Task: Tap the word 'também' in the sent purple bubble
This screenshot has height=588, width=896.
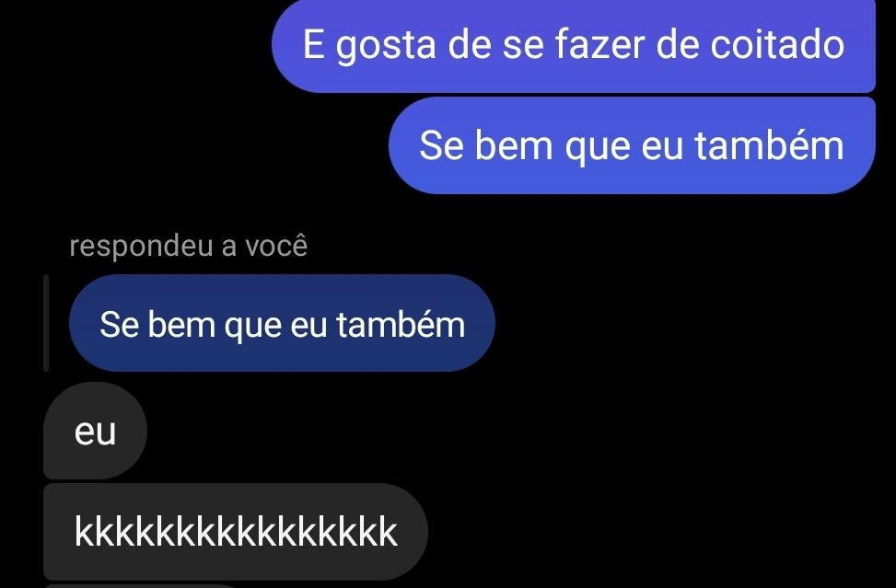Action: (x=769, y=145)
